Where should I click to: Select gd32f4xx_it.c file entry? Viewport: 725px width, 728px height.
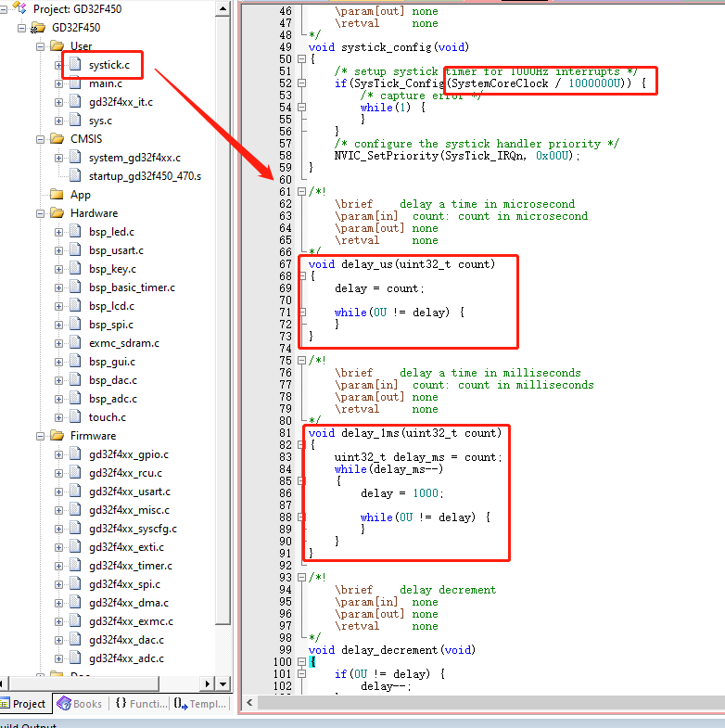(121, 102)
